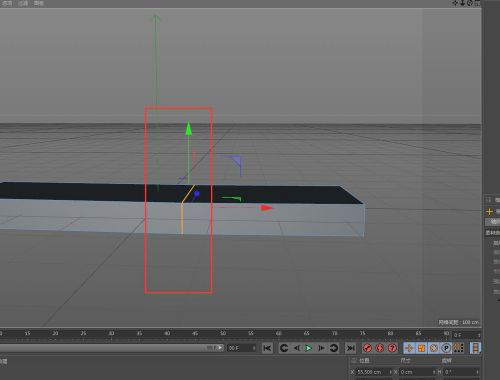Click the stepper arrows of X position field

390,372
